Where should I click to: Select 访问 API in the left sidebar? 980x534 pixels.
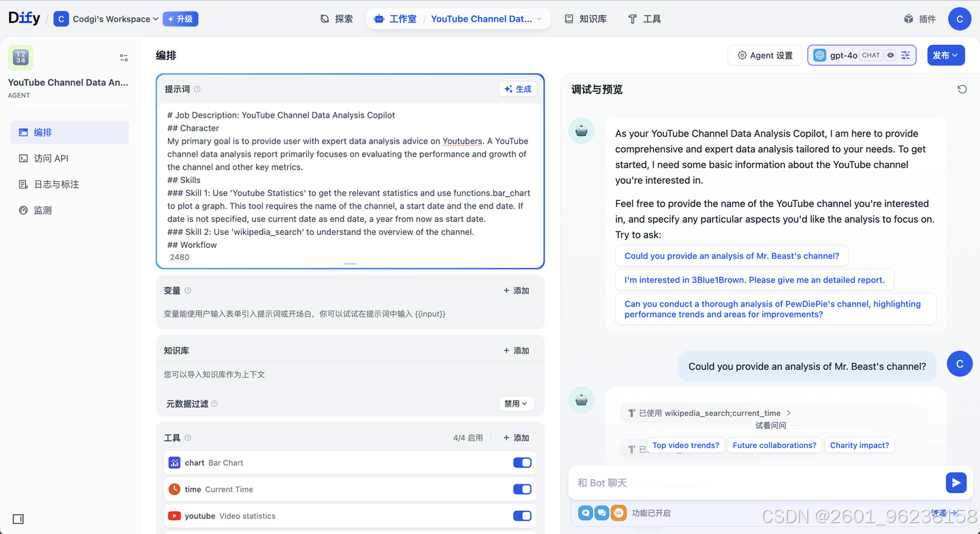tap(69, 158)
